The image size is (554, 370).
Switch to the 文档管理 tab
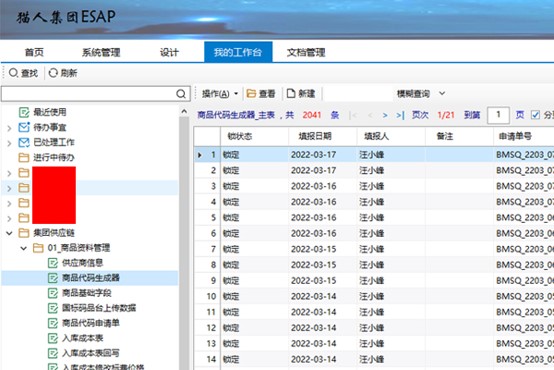(306, 53)
